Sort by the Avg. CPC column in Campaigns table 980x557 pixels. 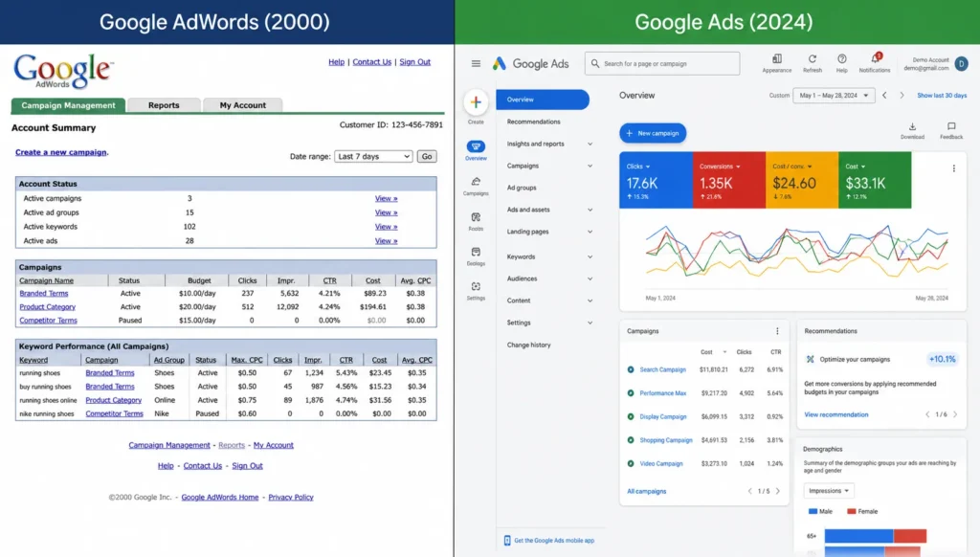pos(415,280)
